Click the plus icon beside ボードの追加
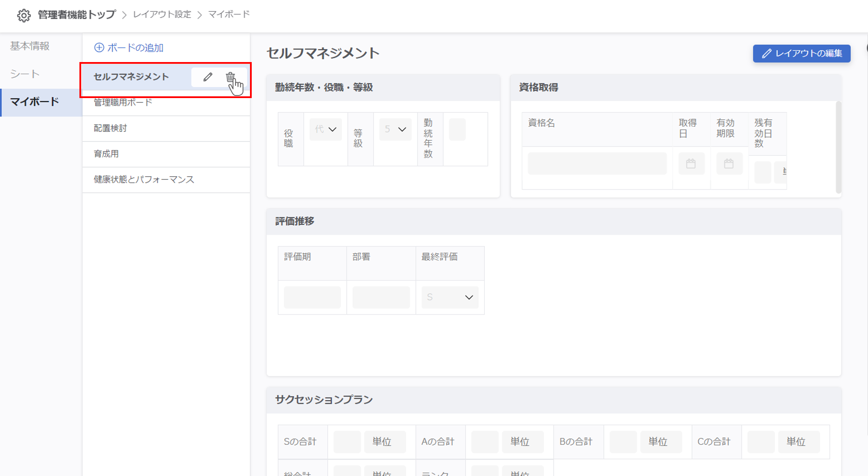868x476 pixels. coord(99,48)
